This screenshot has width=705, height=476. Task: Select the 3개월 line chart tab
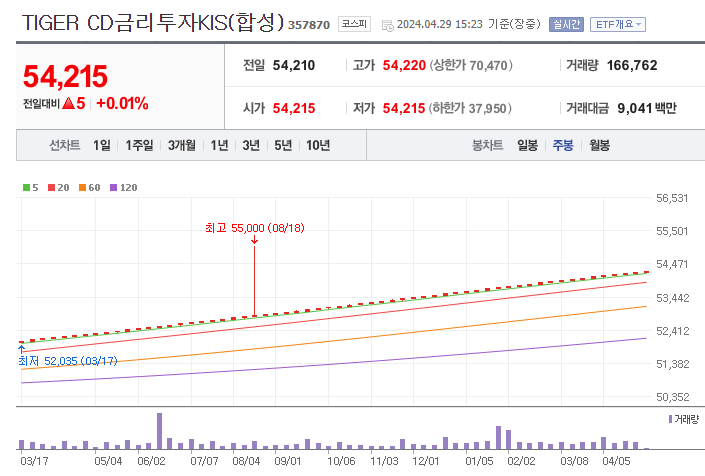(182, 145)
